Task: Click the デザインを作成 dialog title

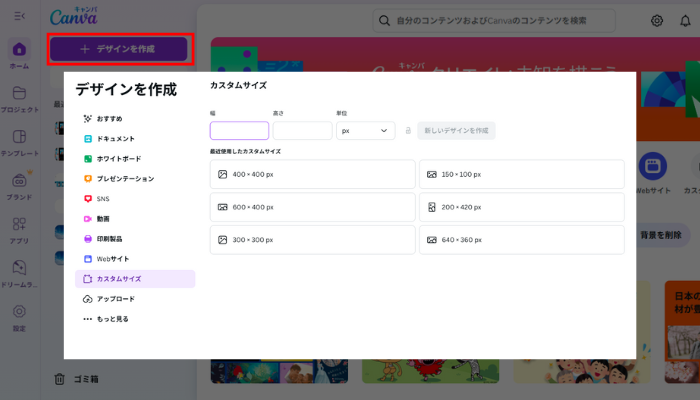Action: tap(126, 89)
